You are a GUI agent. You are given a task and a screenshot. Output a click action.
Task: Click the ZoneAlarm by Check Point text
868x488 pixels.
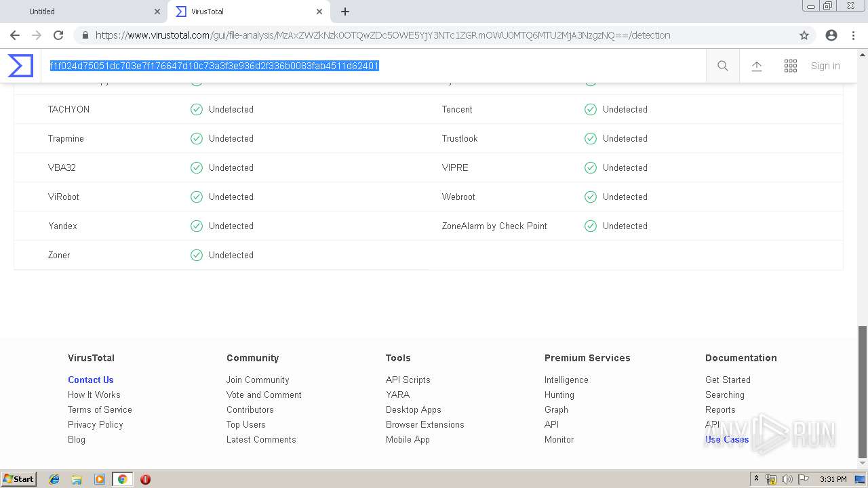pos(494,226)
